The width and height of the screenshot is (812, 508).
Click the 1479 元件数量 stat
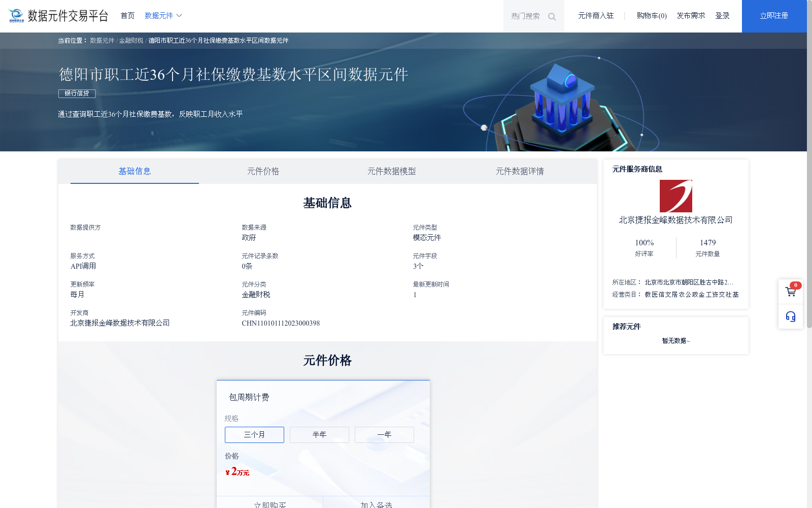(707, 248)
